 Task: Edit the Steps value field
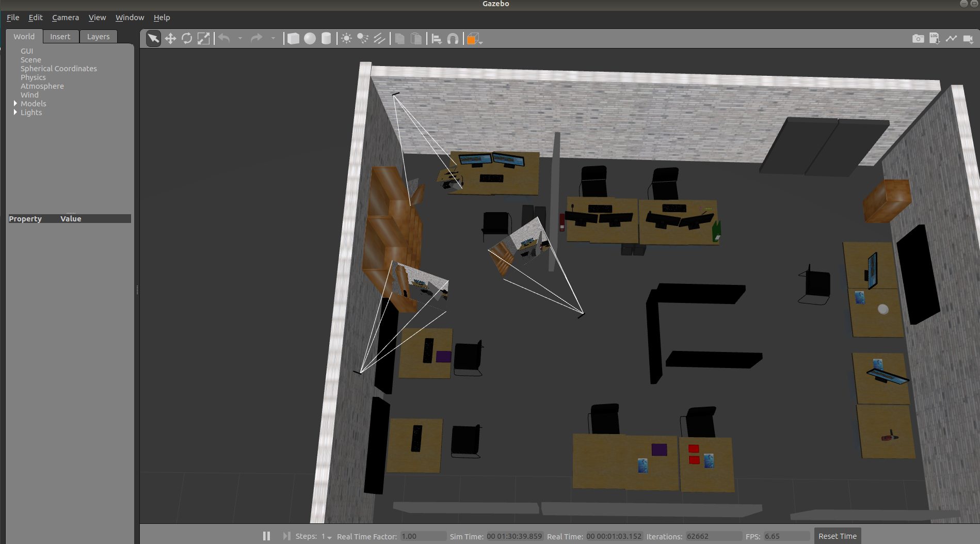(323, 536)
